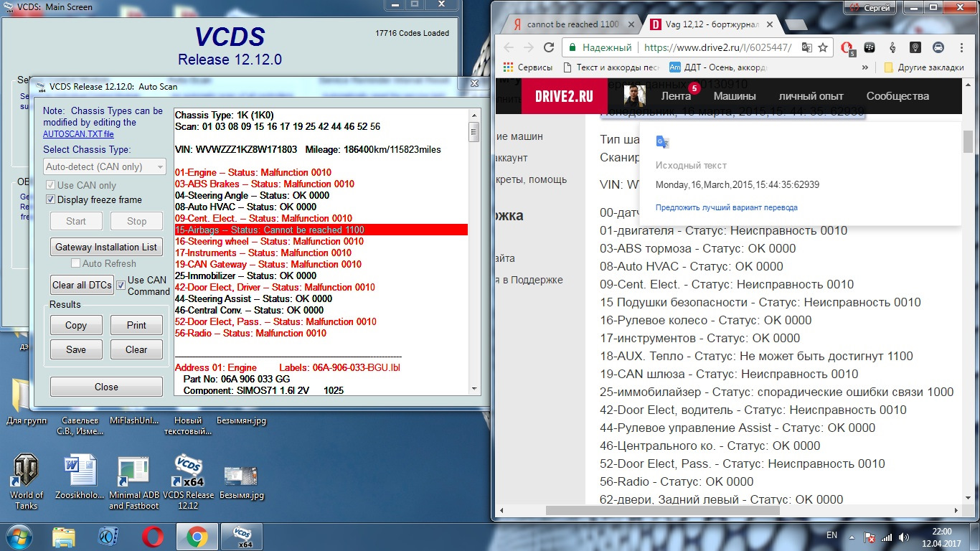This screenshot has width=980, height=551.
Task: Open the Windows Start menu
Action: (18, 537)
